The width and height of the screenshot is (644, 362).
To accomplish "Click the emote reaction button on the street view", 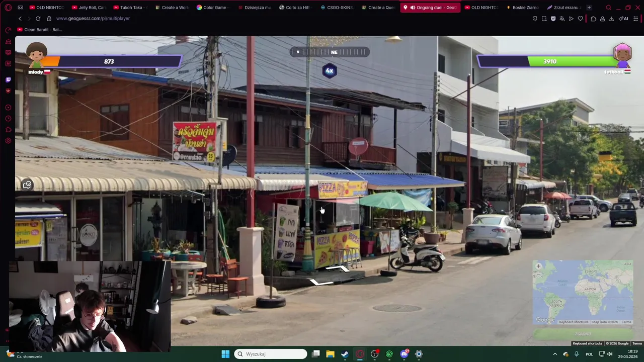I will click(x=27, y=185).
